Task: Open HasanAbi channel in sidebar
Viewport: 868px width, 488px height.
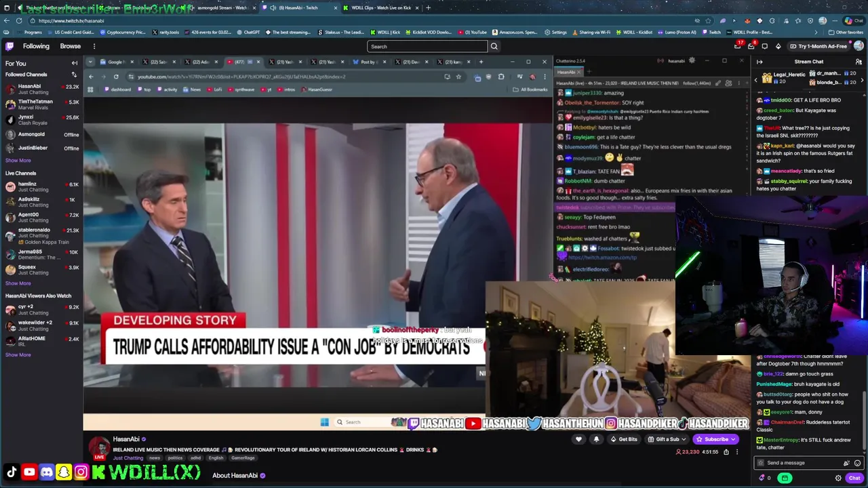Action: (x=41, y=89)
